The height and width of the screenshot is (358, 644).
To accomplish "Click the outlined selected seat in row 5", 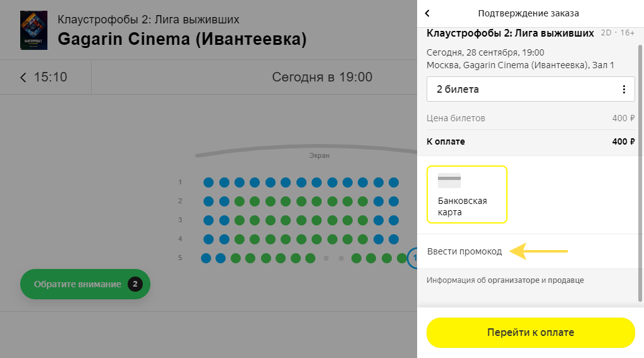I will click(x=412, y=258).
